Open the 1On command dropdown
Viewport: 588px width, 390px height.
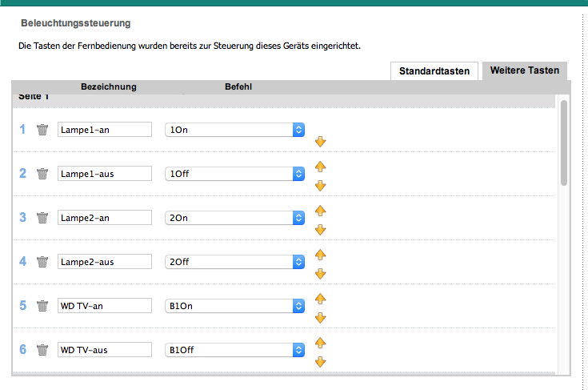point(234,130)
